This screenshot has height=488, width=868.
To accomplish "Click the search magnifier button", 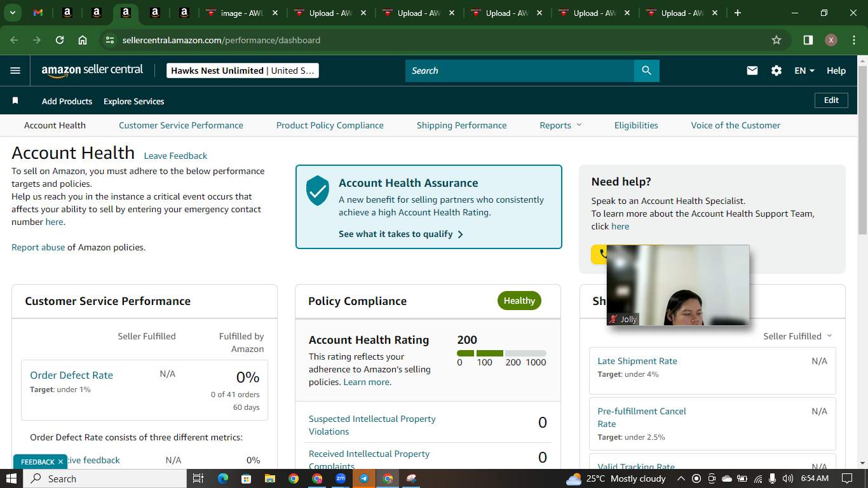I will (x=647, y=71).
